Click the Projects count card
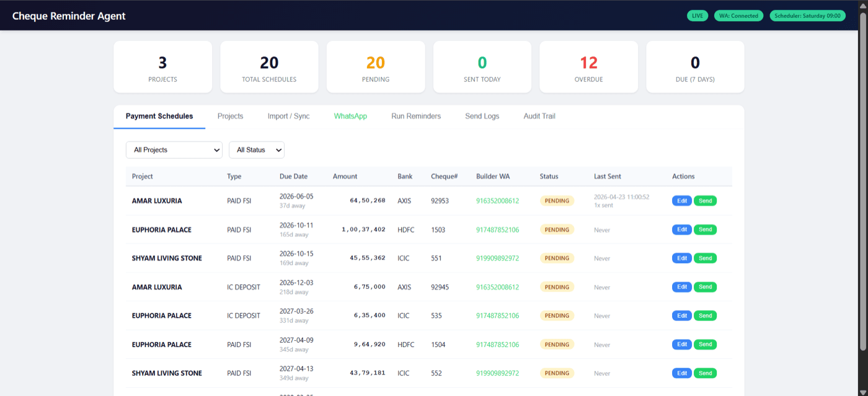Image resolution: width=868 pixels, height=396 pixels. pyautogui.click(x=162, y=67)
